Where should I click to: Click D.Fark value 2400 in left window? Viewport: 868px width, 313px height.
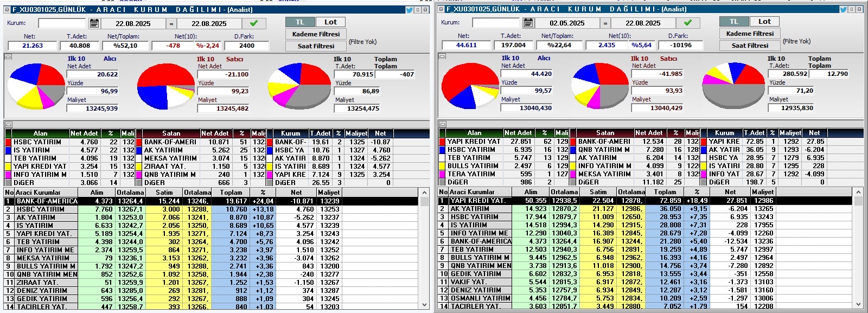click(247, 46)
